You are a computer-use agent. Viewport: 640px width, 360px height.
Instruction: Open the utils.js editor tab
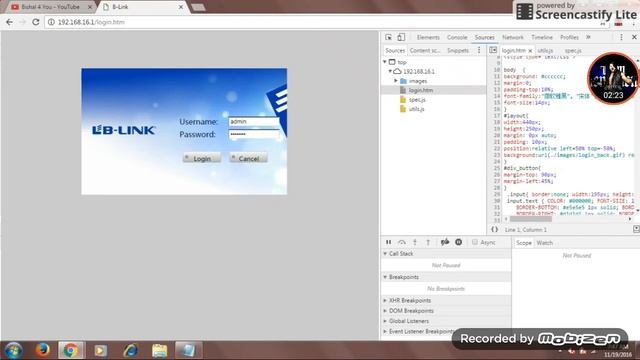point(545,51)
